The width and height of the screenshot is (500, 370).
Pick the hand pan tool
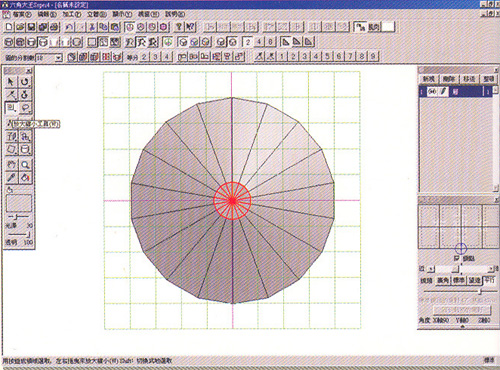(12, 165)
